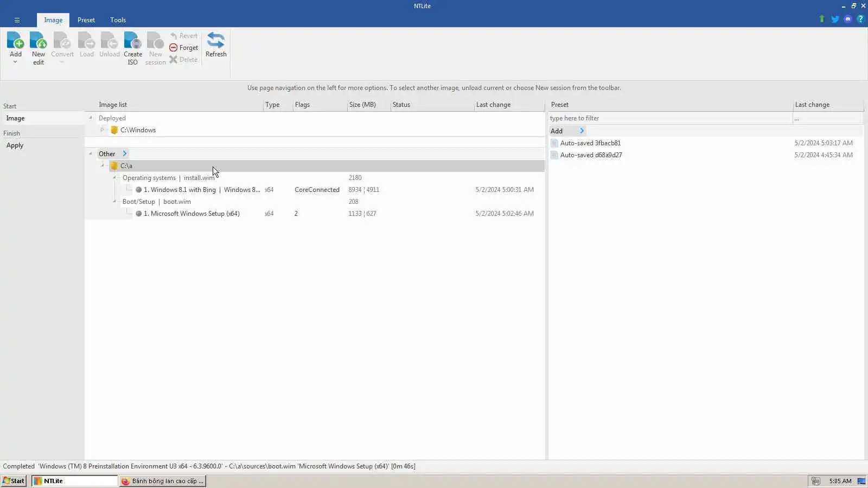Open the Convert dropdown arrow
The height and width of the screenshot is (488, 868).
click(x=62, y=62)
